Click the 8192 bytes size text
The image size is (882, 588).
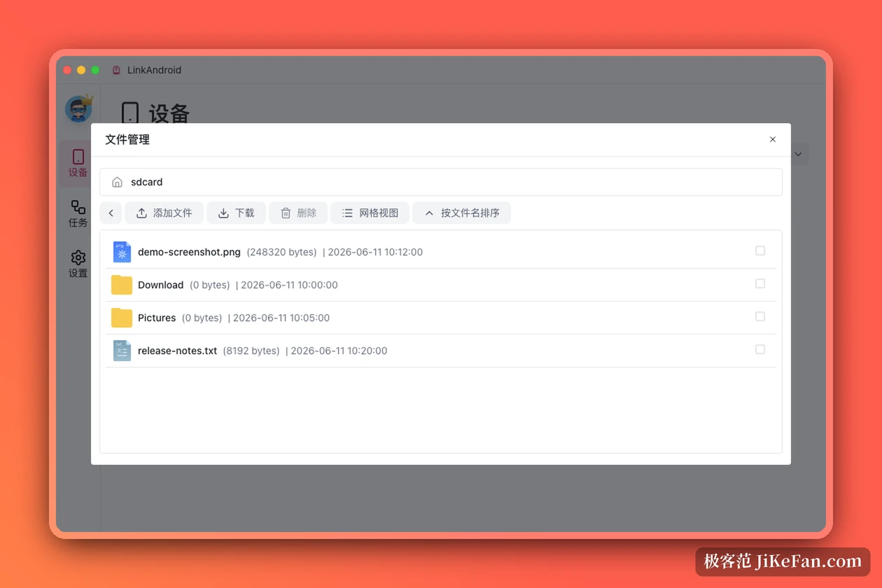click(251, 351)
